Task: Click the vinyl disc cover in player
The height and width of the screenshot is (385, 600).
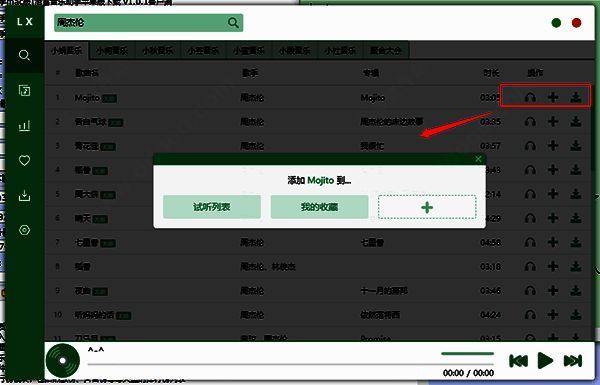Action: [63, 361]
